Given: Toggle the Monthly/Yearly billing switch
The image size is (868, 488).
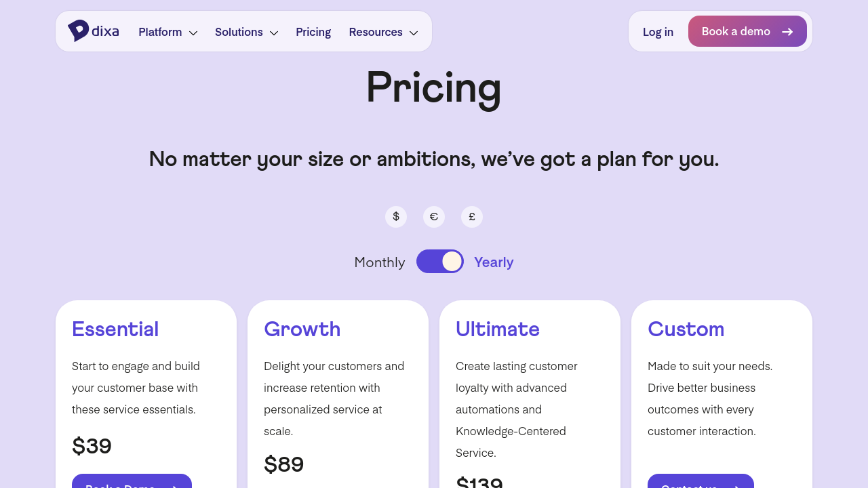Looking at the screenshot, I should pos(440,262).
